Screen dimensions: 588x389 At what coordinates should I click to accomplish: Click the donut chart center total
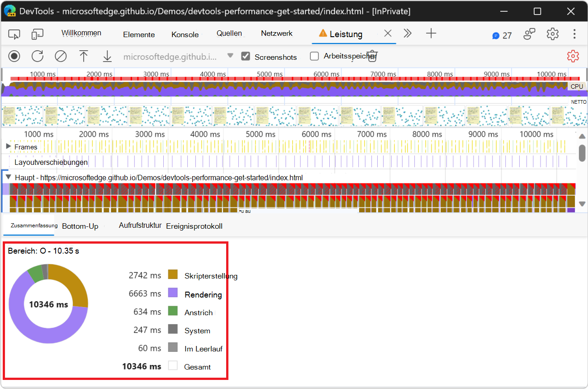tap(48, 304)
